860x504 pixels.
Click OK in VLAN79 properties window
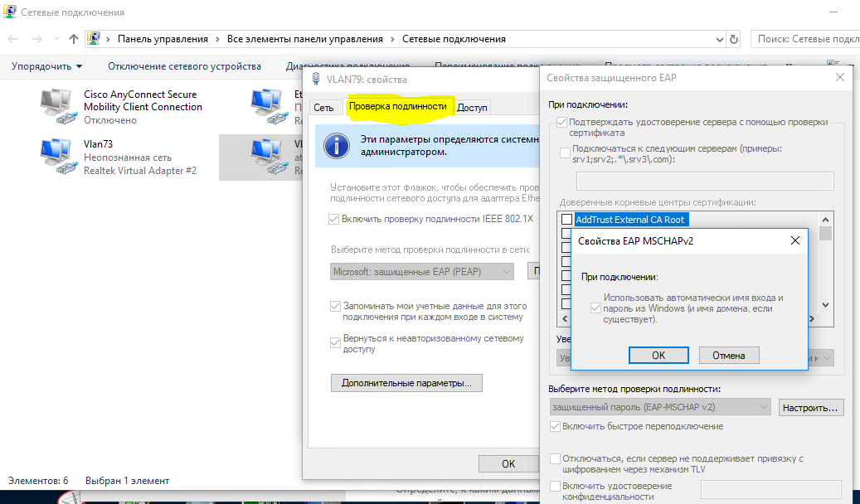pyautogui.click(x=508, y=464)
